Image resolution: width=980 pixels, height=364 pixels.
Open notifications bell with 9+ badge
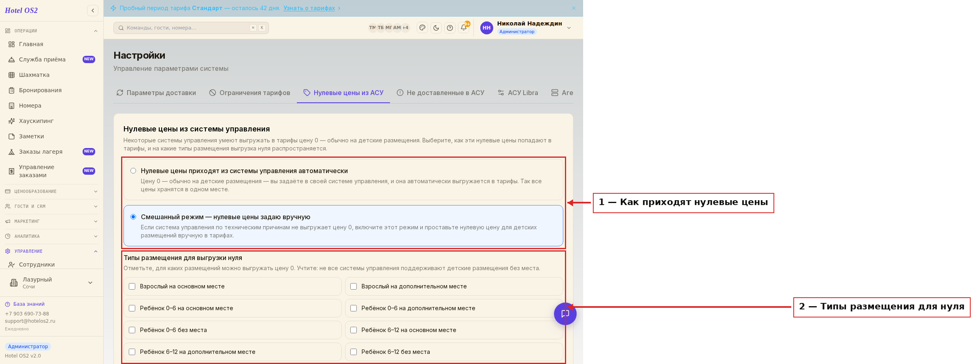(x=464, y=28)
